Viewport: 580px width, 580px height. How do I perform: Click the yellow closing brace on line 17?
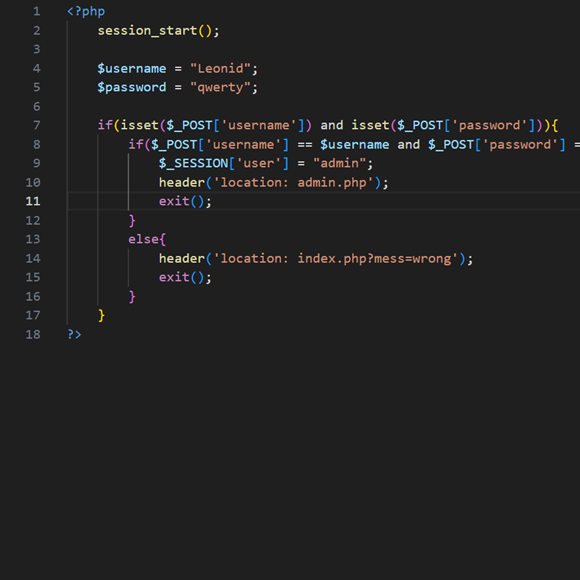[101, 316]
